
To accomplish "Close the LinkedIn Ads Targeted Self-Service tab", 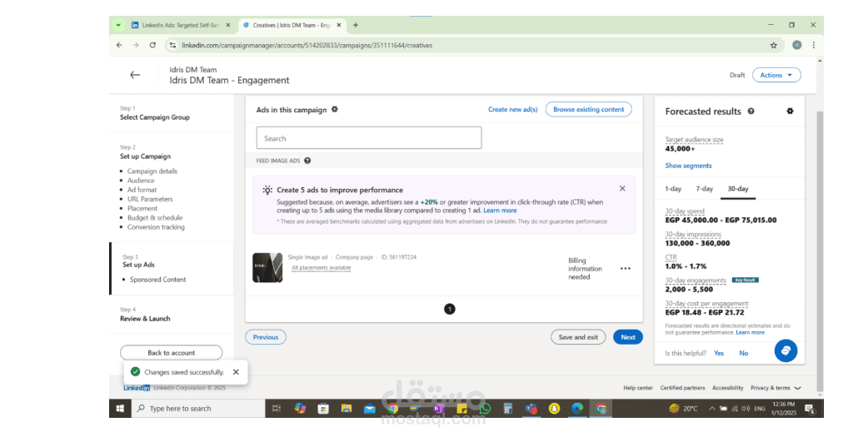I will (x=228, y=25).
